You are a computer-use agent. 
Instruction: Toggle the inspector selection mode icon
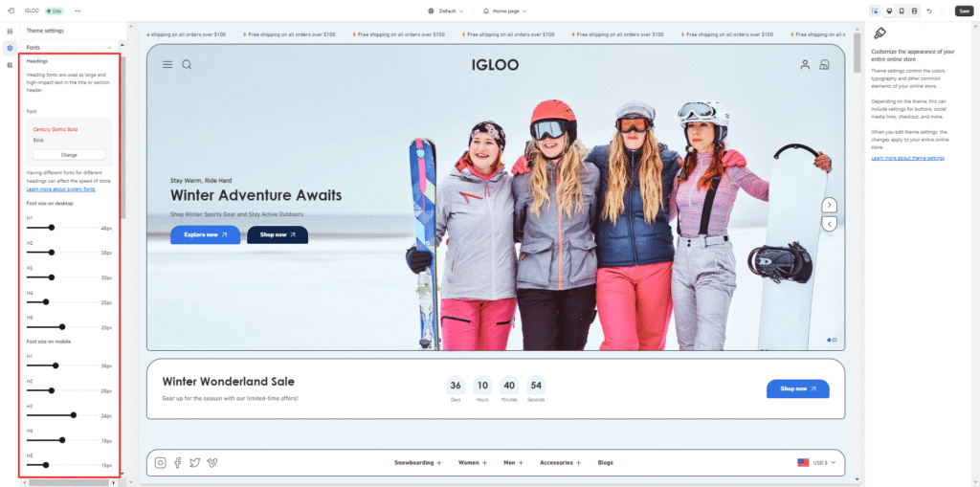point(875,11)
